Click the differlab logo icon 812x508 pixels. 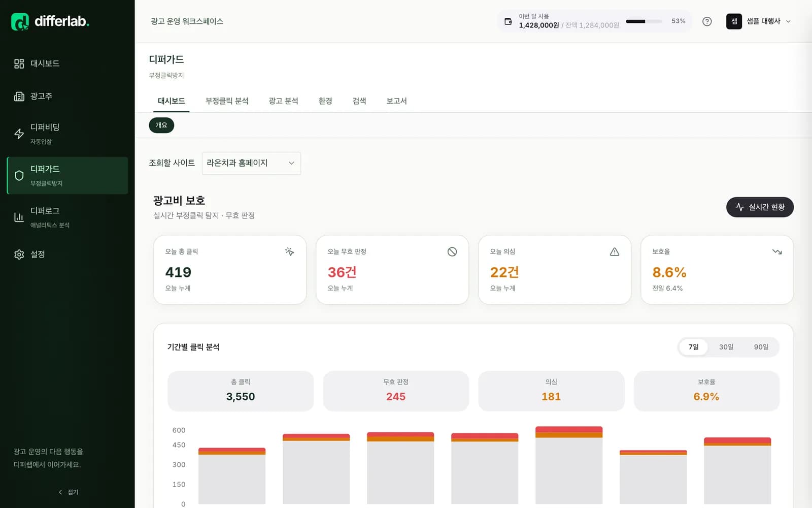point(20,21)
